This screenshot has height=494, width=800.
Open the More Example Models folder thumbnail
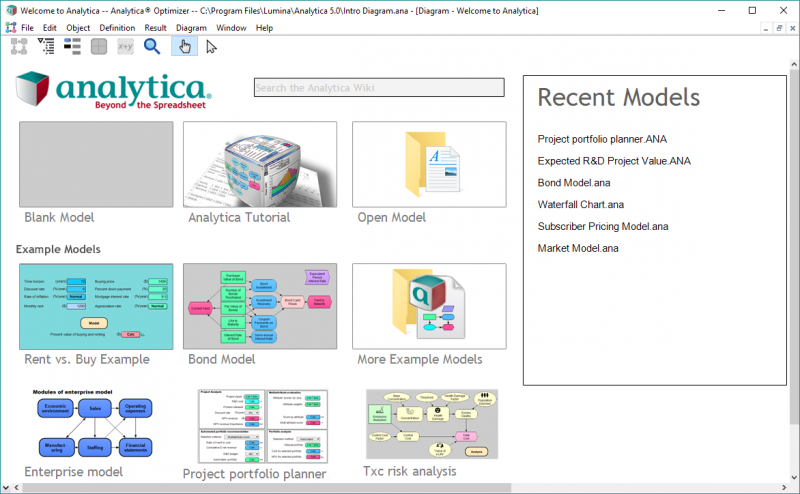pyautogui.click(x=429, y=306)
